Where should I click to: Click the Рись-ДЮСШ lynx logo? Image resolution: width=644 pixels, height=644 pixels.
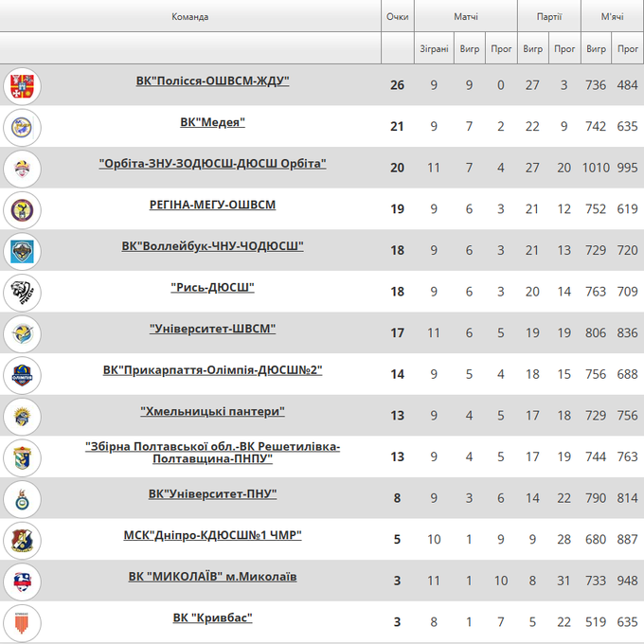tap(21, 292)
